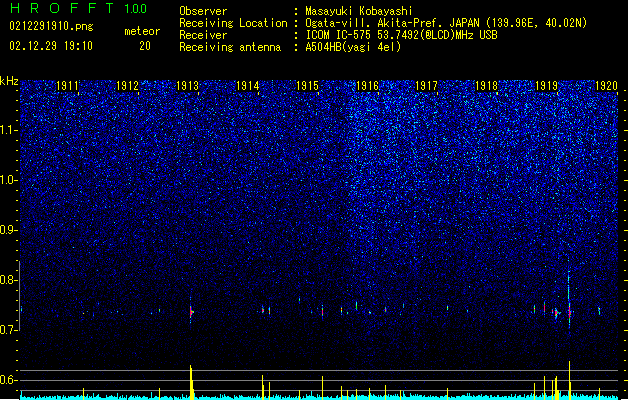Click the yellow intensity spike just after 1914
629x400 pixels.
tap(263, 387)
